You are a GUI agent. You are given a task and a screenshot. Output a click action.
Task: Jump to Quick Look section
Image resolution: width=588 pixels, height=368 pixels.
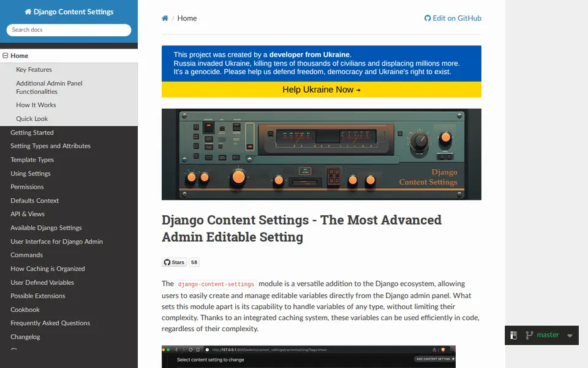[32, 118]
